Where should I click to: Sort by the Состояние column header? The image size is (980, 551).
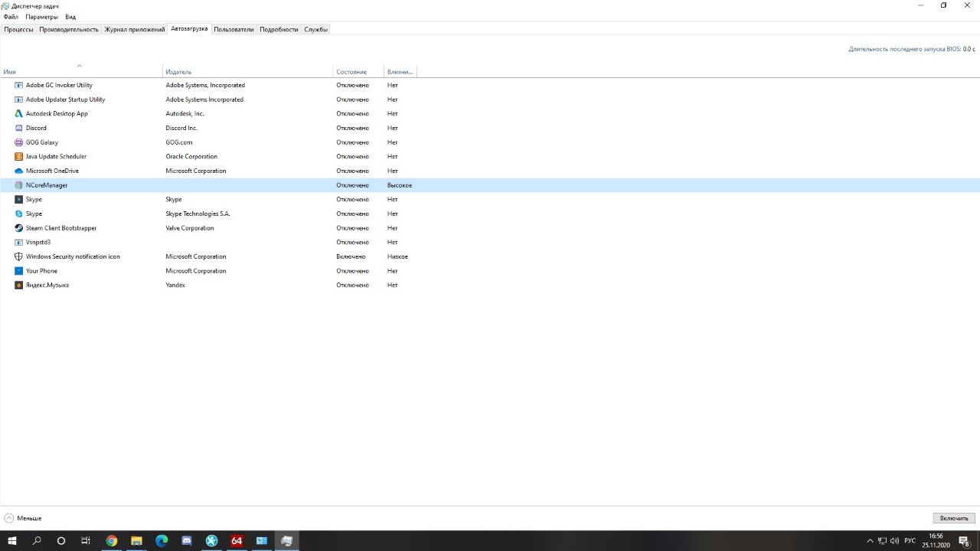click(x=358, y=72)
